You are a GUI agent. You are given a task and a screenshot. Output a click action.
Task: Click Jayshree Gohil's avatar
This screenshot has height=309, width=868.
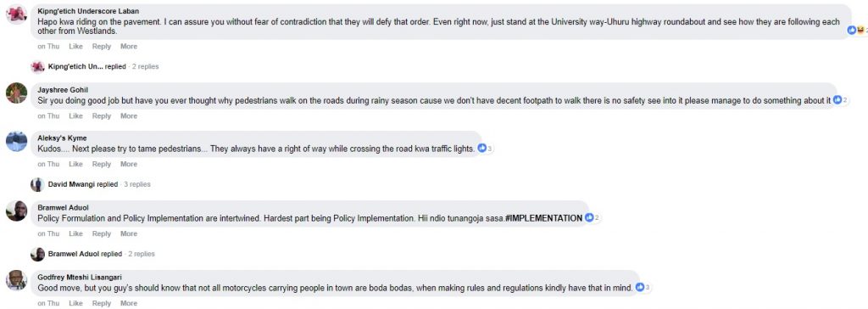pos(16,93)
